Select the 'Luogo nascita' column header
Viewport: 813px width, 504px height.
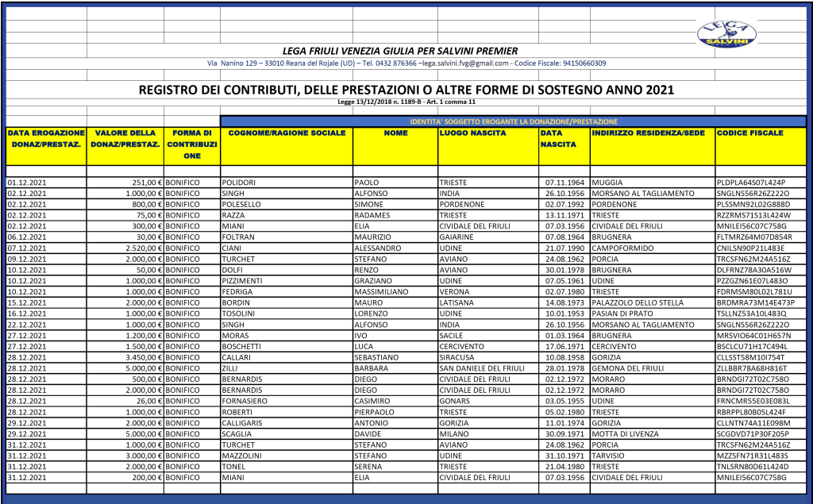click(472, 133)
